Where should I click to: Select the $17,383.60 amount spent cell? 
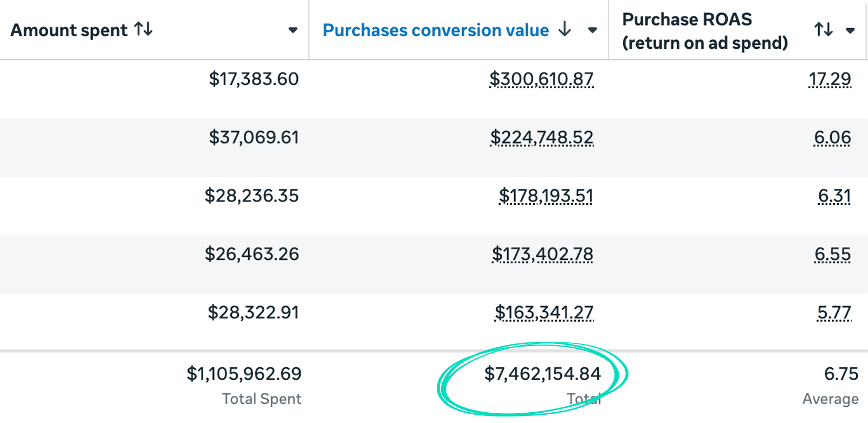[254, 79]
